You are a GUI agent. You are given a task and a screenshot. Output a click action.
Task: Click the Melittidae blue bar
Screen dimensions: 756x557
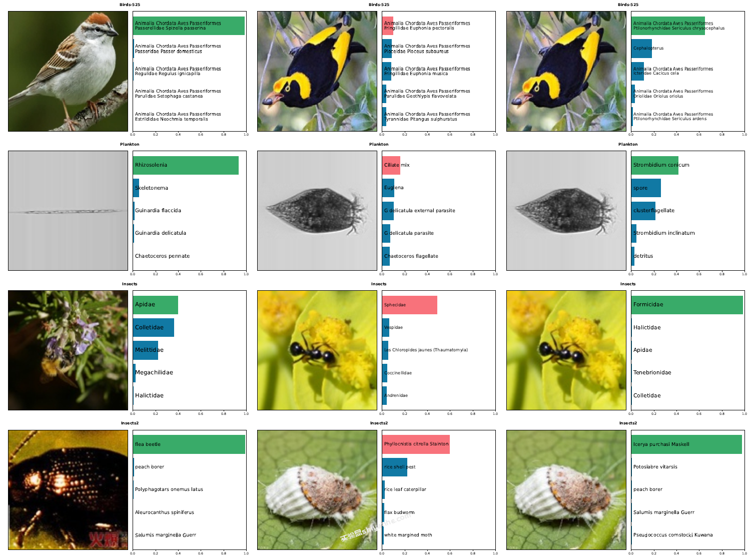coord(146,350)
